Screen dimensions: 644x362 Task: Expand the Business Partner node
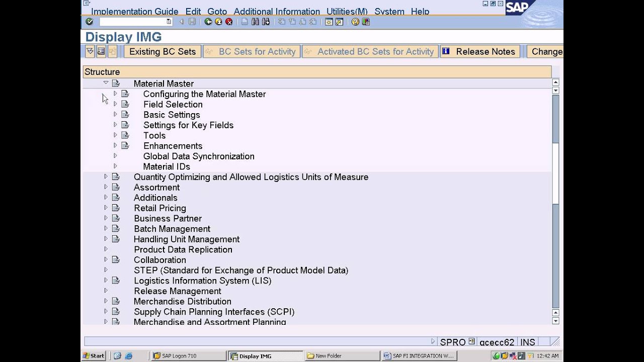(106, 218)
